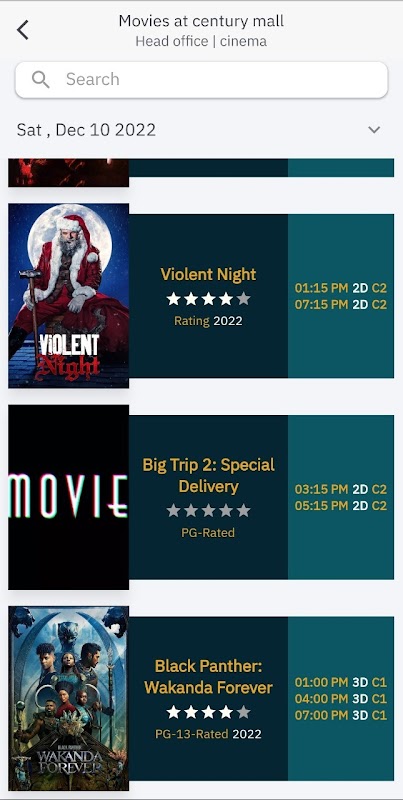This screenshot has height=800, width=403.
Task: Choose Violent Night 07:15 PM 2D showtime
Action: [x=341, y=305]
